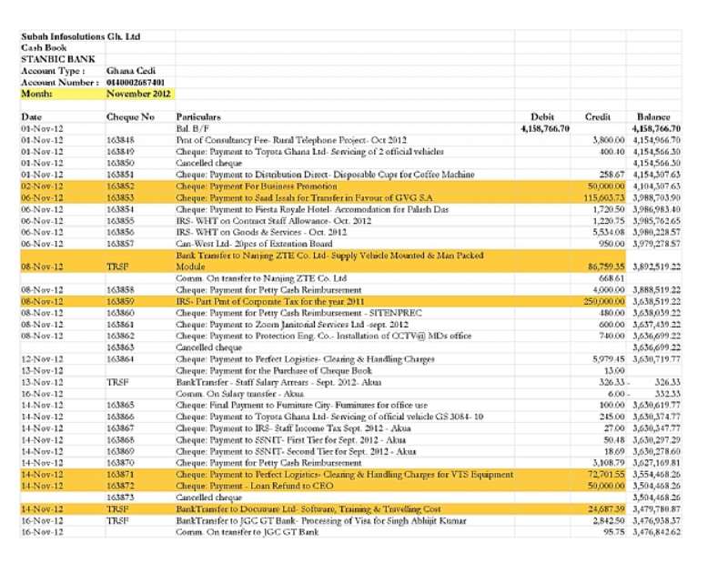Select the final balance 3,476,842.62 cell
This screenshot has width=728, height=563.
[656, 532]
